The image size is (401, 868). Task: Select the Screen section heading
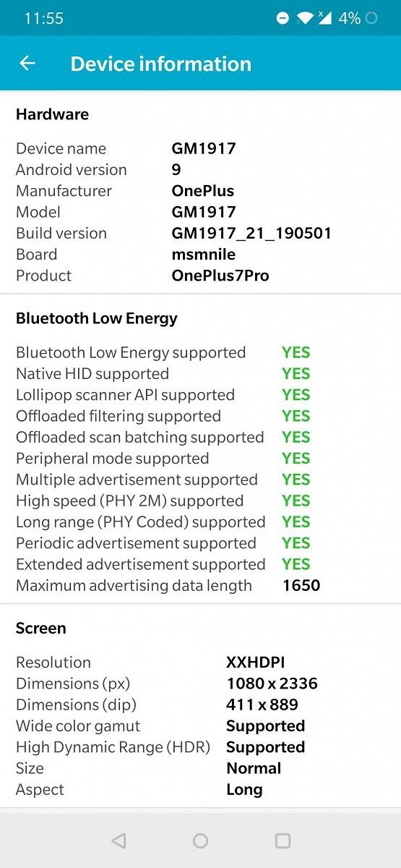[x=41, y=628]
